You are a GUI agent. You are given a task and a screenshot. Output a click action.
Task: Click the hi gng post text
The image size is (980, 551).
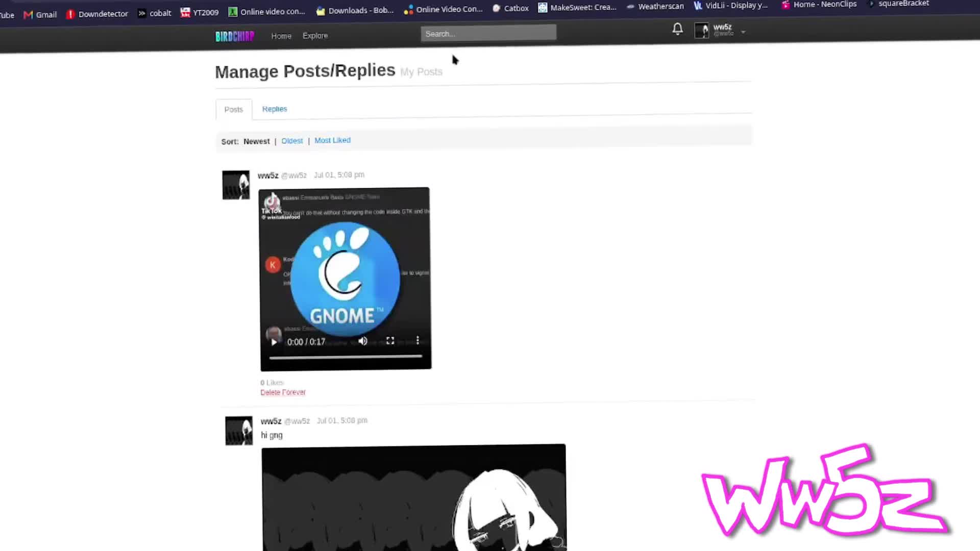click(272, 435)
